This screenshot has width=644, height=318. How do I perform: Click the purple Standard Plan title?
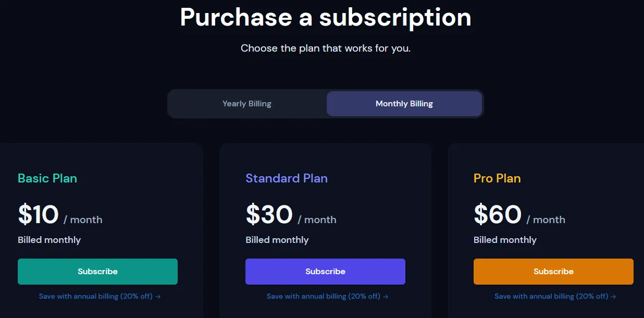[x=287, y=178]
